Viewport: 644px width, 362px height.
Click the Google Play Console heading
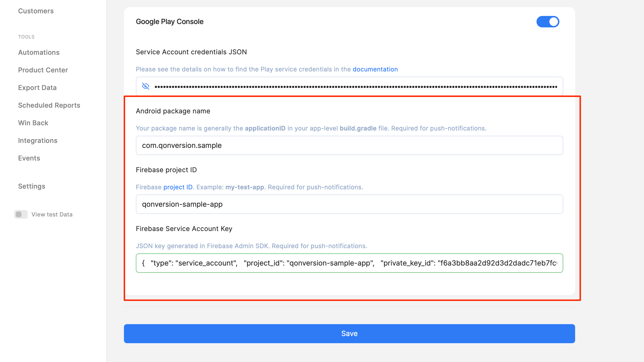(x=169, y=22)
